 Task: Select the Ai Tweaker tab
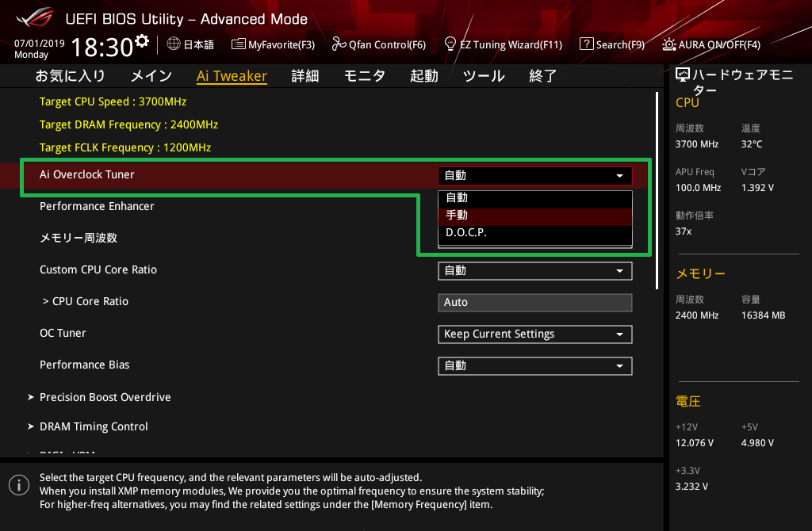point(232,76)
